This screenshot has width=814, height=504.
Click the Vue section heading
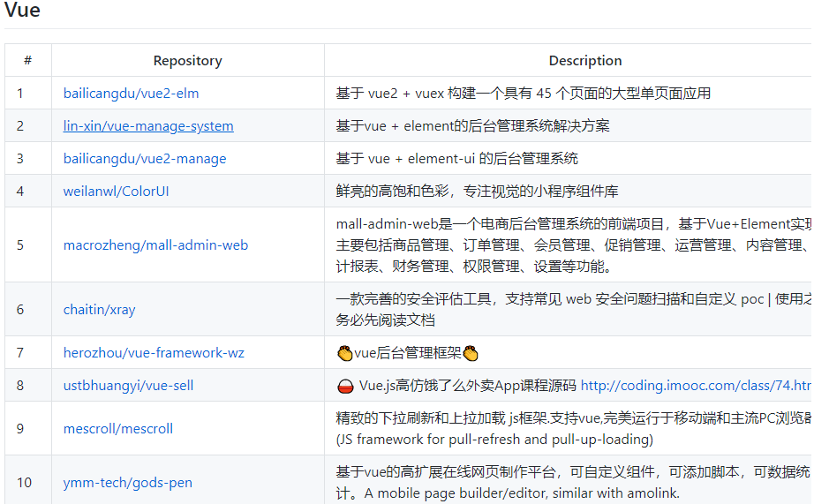tap(22, 10)
